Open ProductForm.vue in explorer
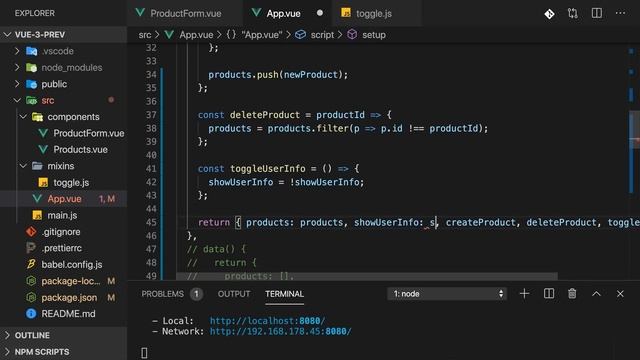Viewport: 640px width, 360px height. point(89,133)
